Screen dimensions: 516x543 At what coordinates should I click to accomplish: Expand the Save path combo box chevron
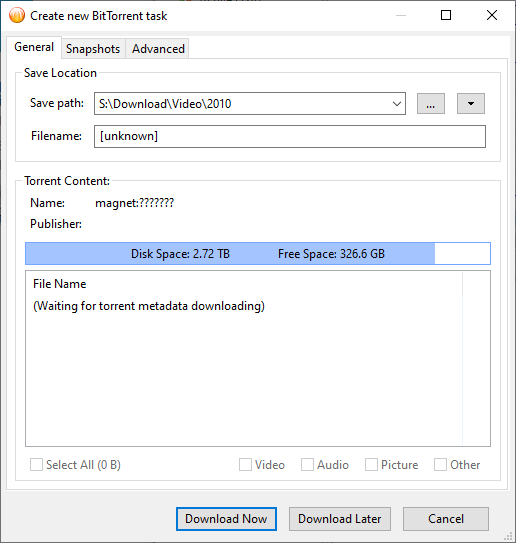397,104
